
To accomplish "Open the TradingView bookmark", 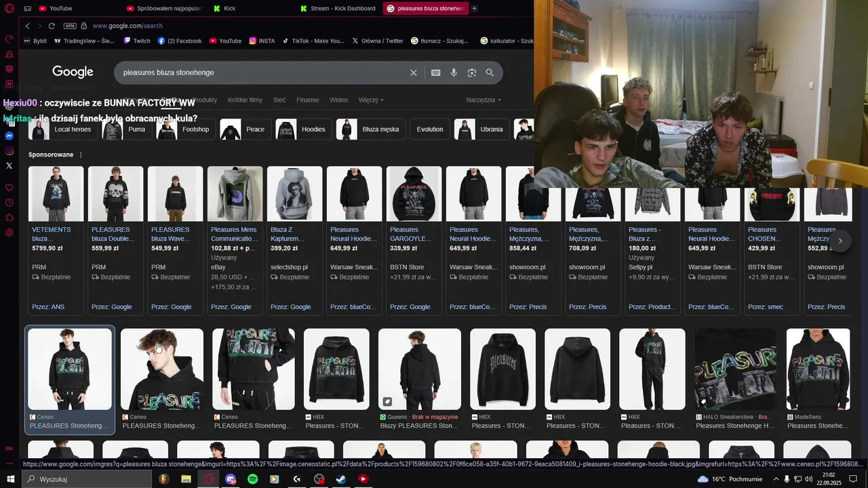I will point(83,41).
